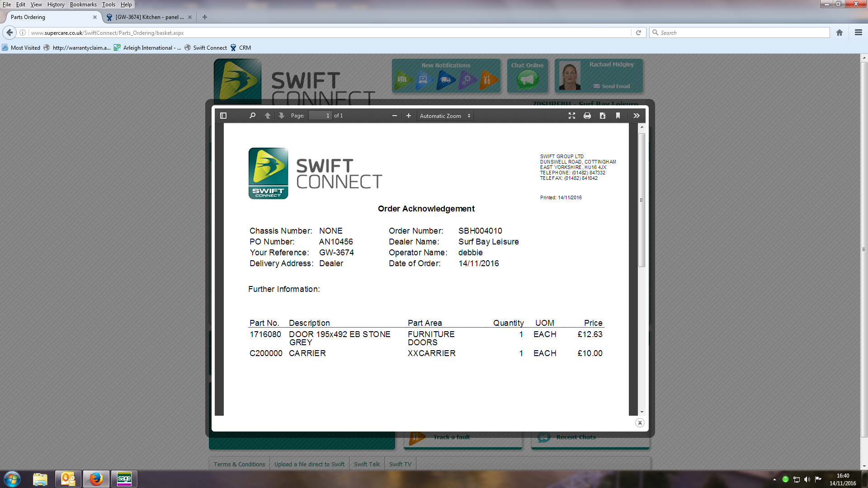Go to next PDF page arrow
868x488 pixels.
[282, 116]
